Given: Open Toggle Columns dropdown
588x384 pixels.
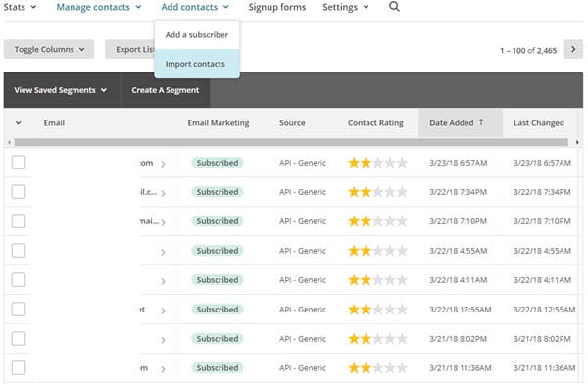Looking at the screenshot, I should [49, 49].
